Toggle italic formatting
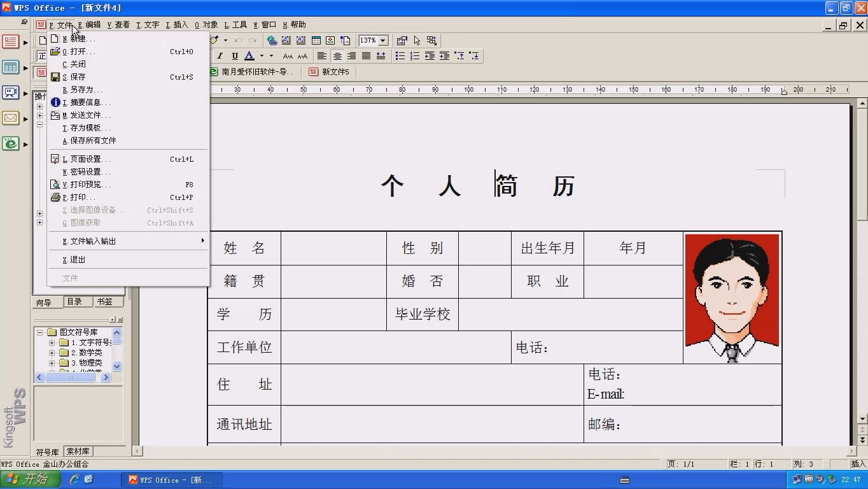The width and height of the screenshot is (868, 489). coord(220,56)
